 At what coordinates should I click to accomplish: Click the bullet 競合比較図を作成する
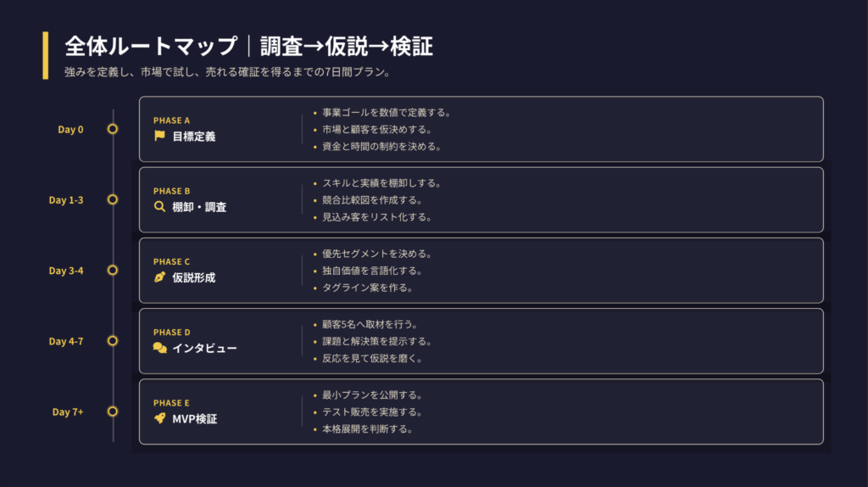(372, 200)
